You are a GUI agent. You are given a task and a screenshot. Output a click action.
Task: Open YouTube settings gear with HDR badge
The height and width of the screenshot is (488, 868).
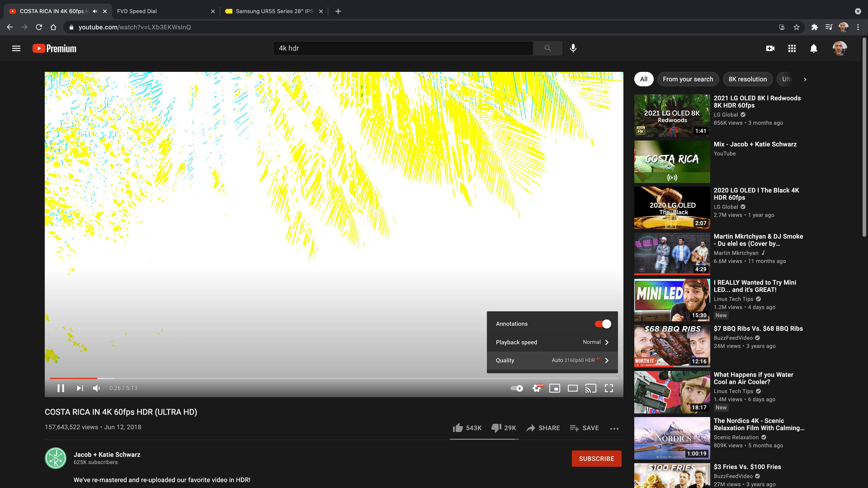tap(537, 388)
